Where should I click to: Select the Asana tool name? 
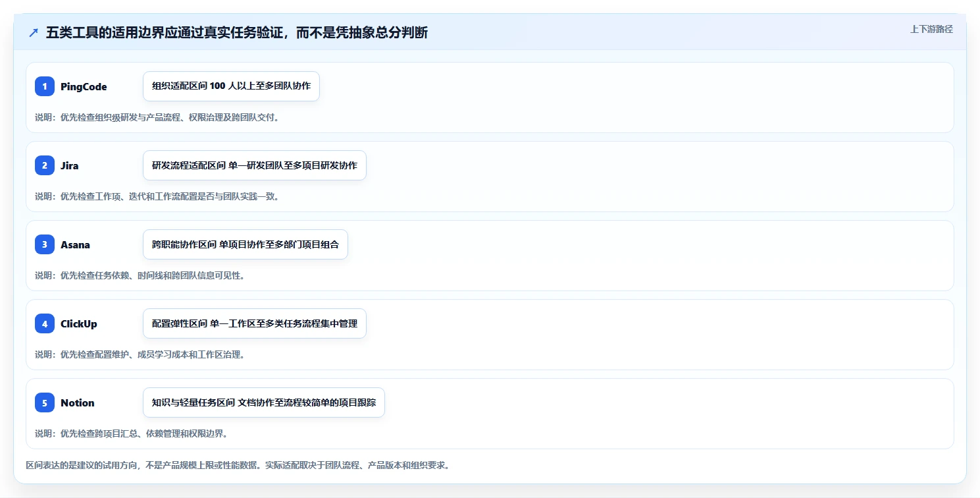click(75, 244)
